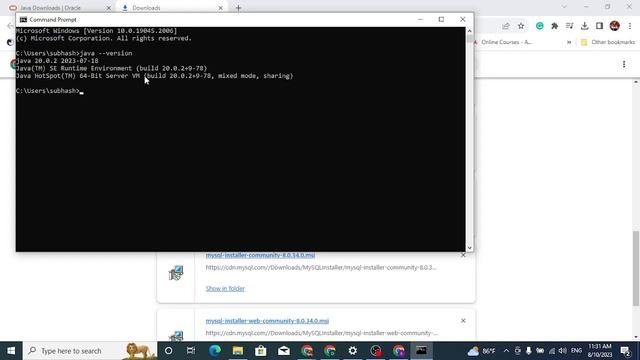Click the Chrome share page icon
This screenshot has height=360, width=640.
click(506, 26)
